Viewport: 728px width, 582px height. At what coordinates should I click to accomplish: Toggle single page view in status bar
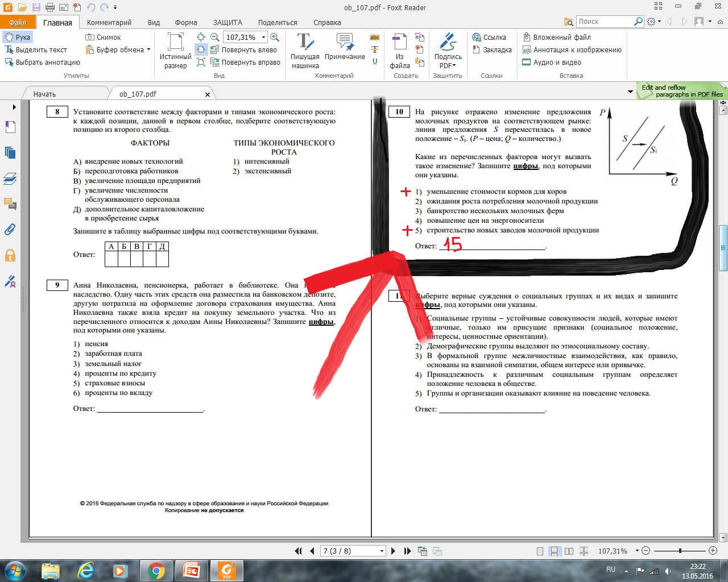[540, 551]
